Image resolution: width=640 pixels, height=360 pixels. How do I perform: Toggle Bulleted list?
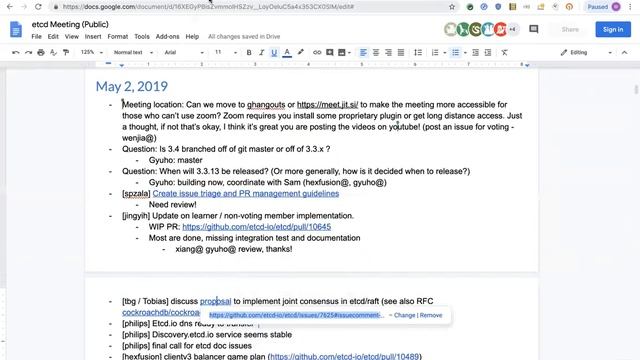click(x=455, y=52)
